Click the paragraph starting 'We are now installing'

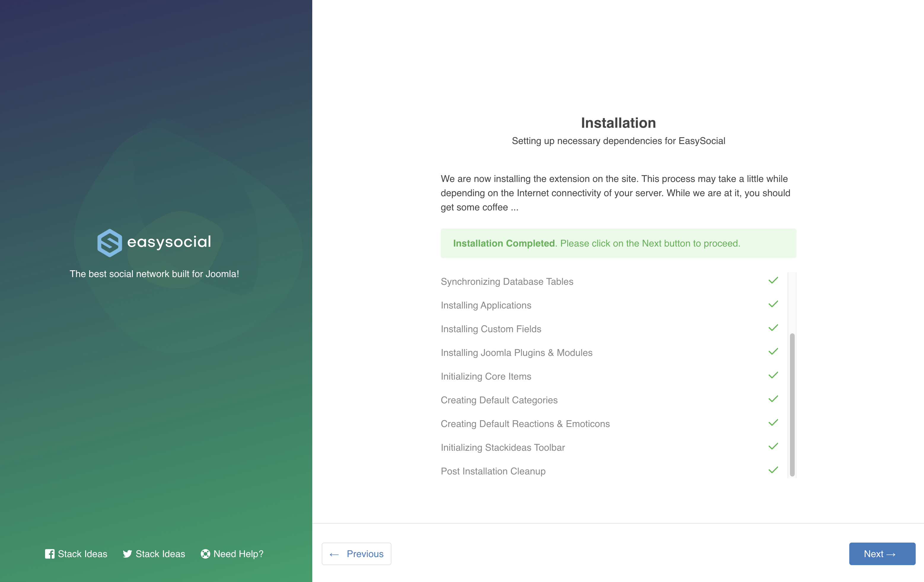tap(616, 193)
